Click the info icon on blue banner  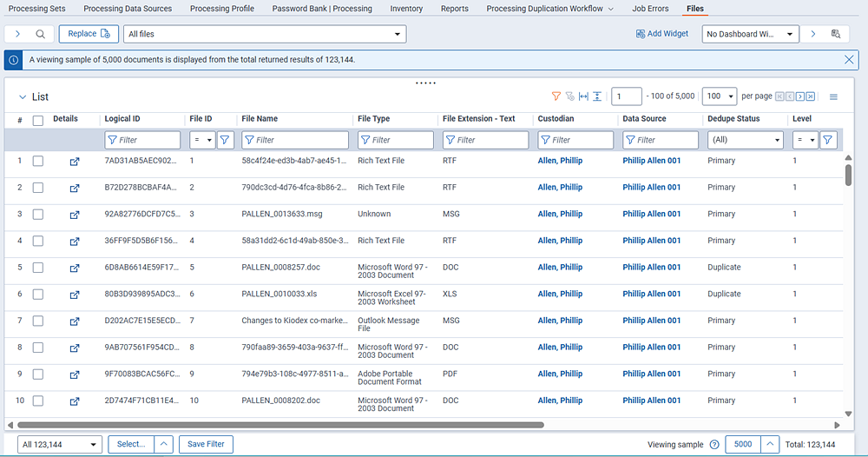tap(13, 60)
